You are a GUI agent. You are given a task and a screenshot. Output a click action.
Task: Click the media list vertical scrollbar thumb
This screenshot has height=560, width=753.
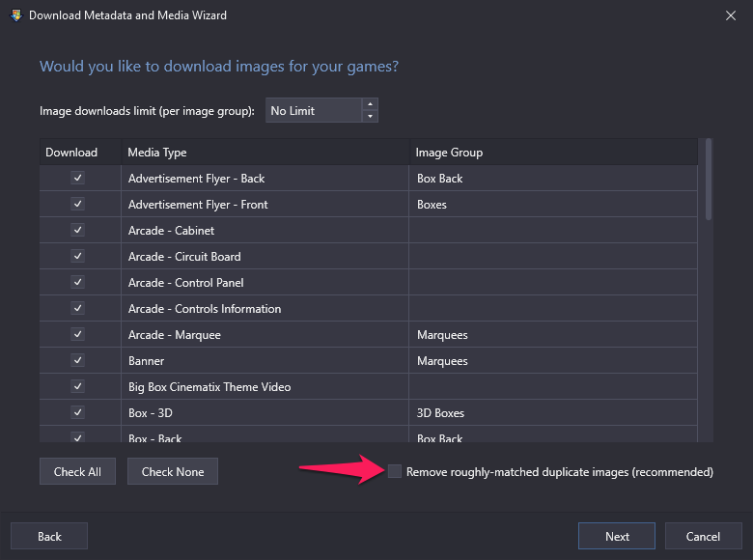pyautogui.click(x=709, y=180)
